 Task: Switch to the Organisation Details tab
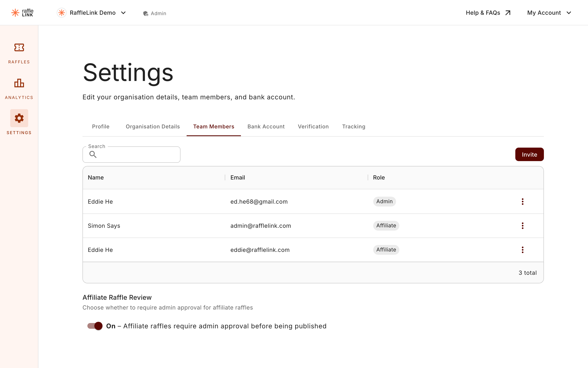(x=153, y=127)
